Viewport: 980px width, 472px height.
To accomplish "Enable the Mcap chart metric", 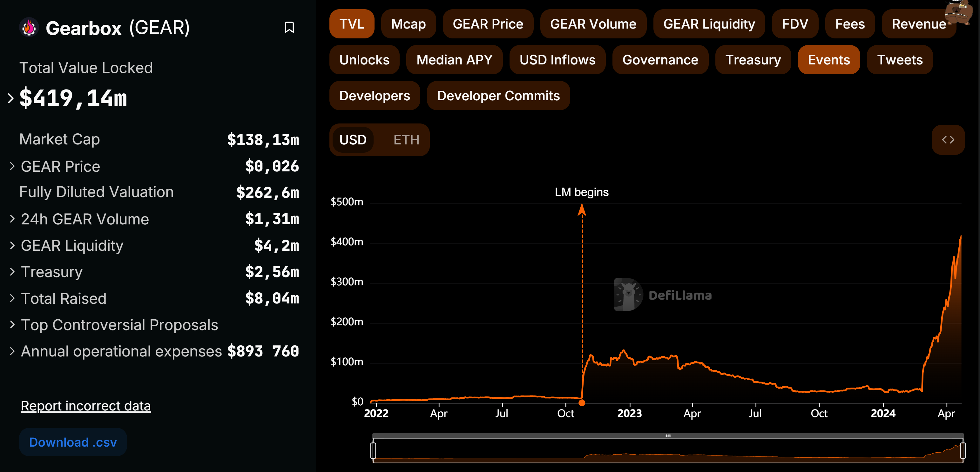I will (x=408, y=24).
